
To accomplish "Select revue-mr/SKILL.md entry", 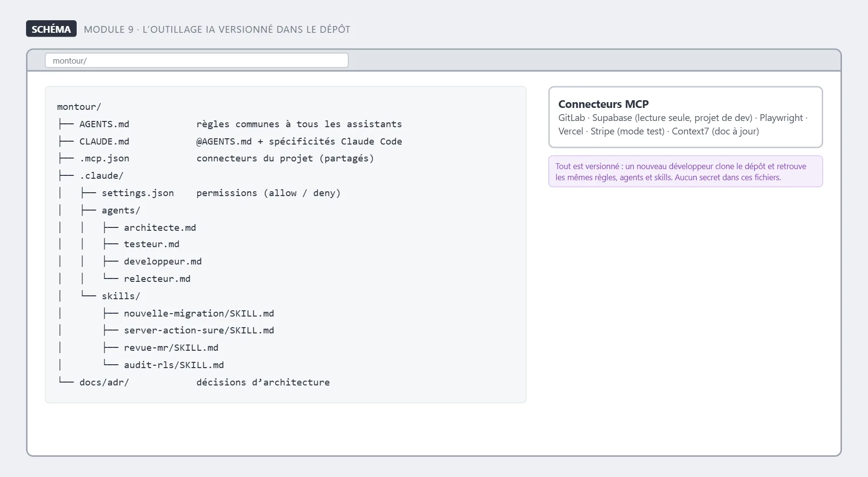I will (x=171, y=348).
